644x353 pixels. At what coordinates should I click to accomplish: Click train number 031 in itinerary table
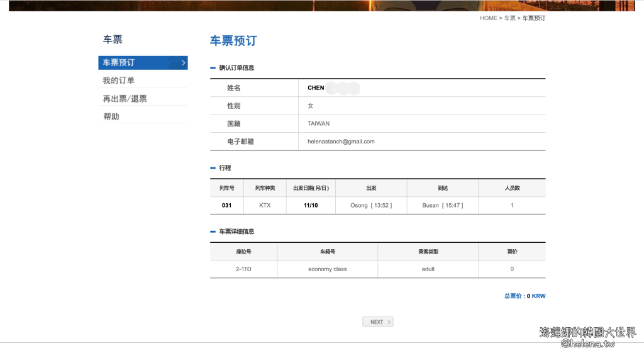227,205
